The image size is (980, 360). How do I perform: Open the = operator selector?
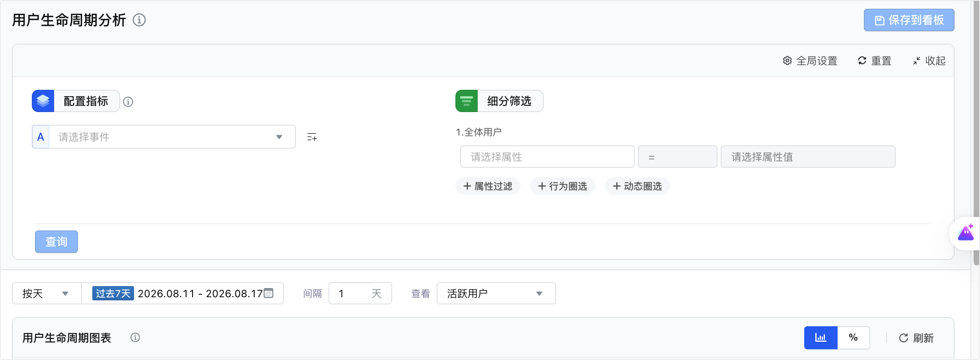point(677,157)
